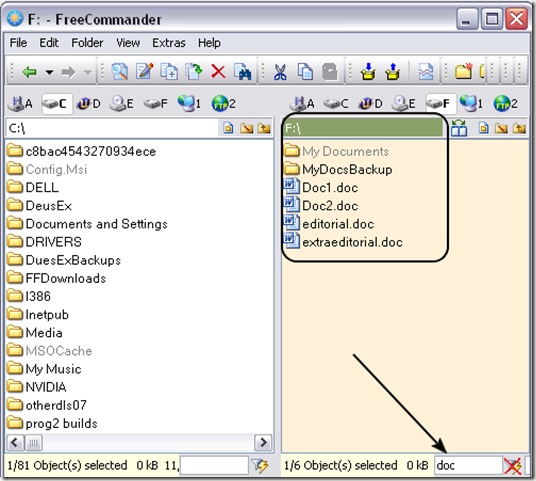Open network item 1 in left panel
This screenshot has height=481, width=536.
pyautogui.click(x=189, y=104)
